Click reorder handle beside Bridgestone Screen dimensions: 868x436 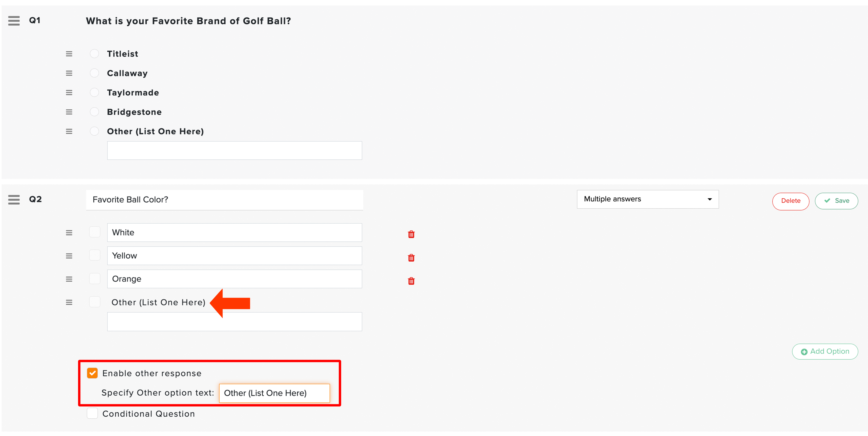pos(69,112)
